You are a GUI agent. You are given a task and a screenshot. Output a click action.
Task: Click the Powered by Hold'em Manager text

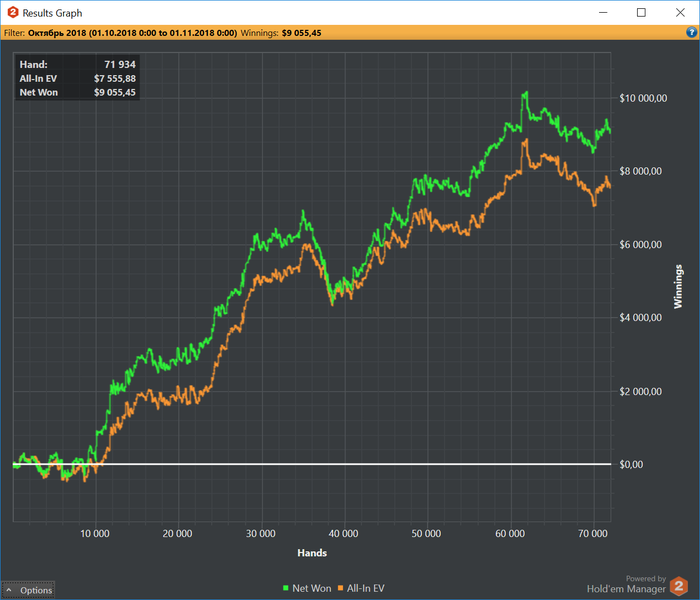(x=626, y=584)
